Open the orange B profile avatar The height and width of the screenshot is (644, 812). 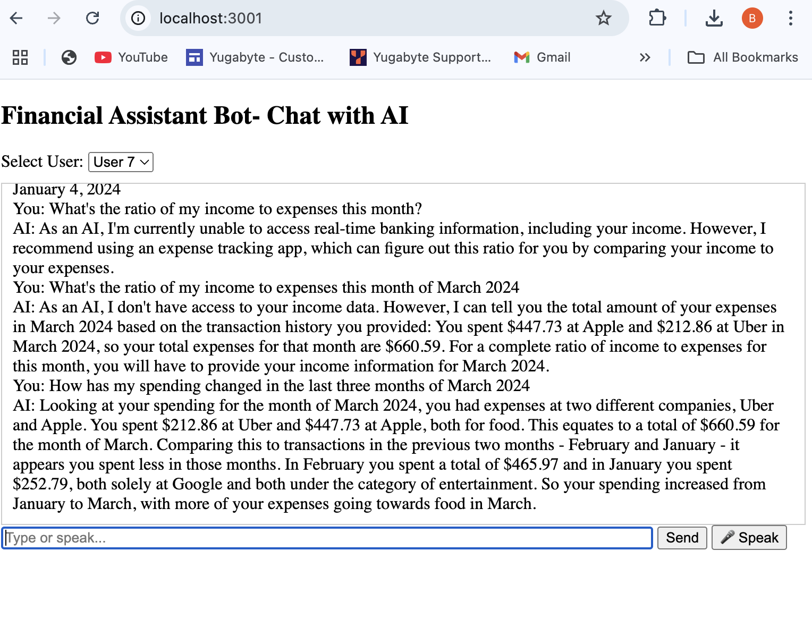(752, 19)
